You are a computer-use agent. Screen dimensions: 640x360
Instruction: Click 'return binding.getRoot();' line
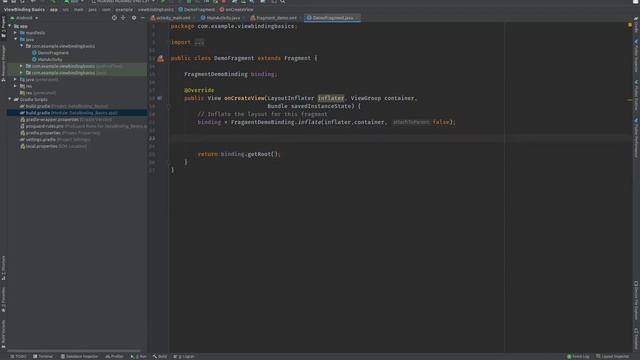click(x=239, y=154)
